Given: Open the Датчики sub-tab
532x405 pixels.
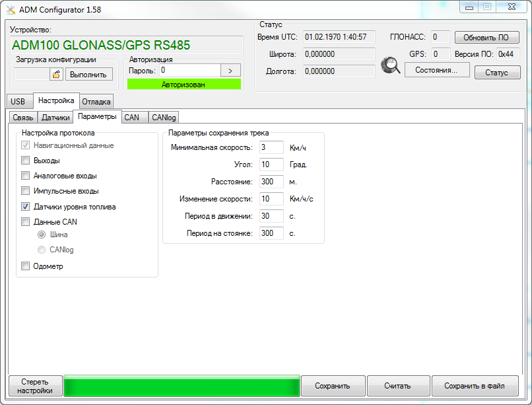Looking at the screenshot, I should coord(55,118).
